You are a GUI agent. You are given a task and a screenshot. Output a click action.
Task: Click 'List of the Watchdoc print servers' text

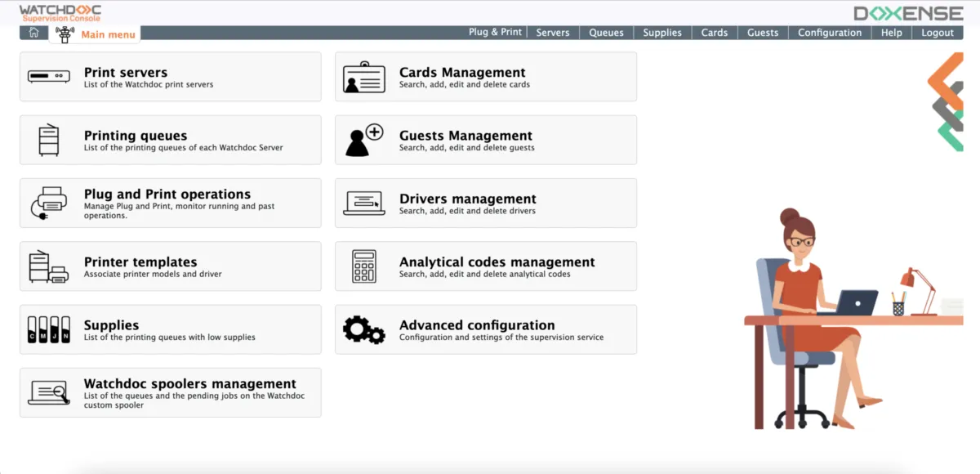(149, 84)
